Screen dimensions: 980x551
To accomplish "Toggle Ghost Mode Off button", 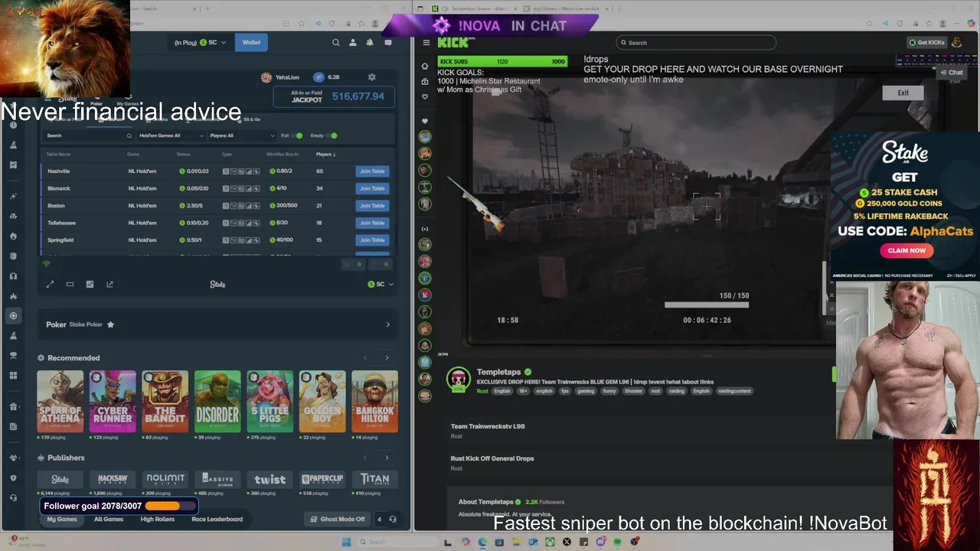I will click(x=337, y=519).
